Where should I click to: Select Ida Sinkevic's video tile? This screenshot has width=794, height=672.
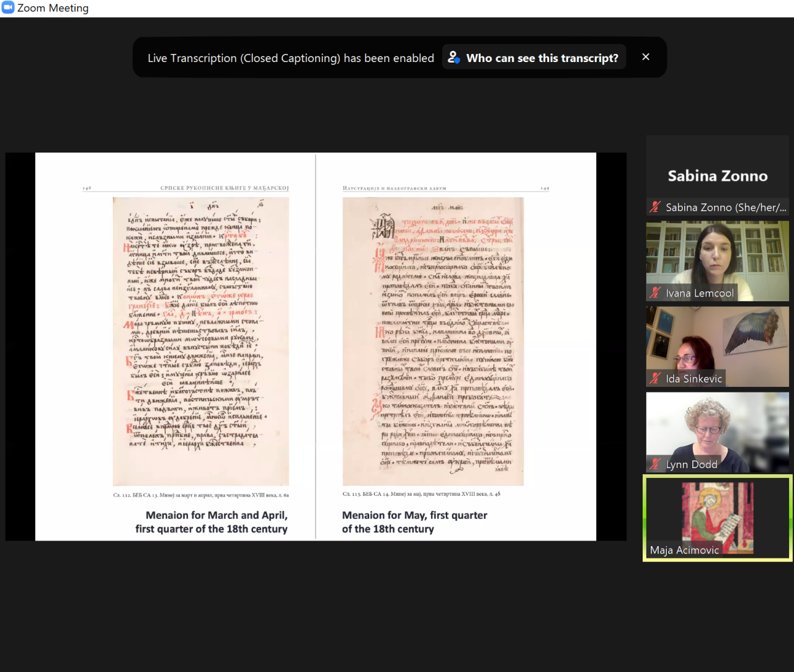(x=718, y=347)
